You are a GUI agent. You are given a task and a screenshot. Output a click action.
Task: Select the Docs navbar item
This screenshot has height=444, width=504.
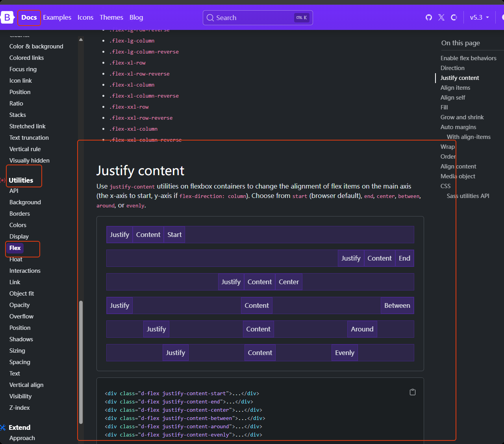pos(29,17)
